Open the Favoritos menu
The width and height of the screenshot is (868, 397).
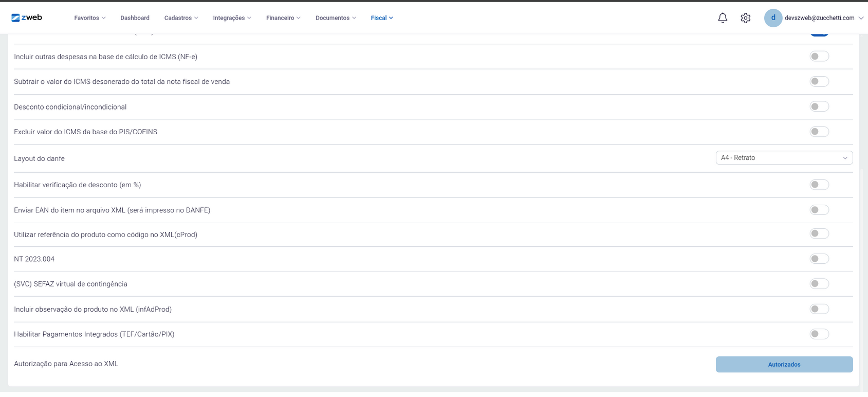89,18
